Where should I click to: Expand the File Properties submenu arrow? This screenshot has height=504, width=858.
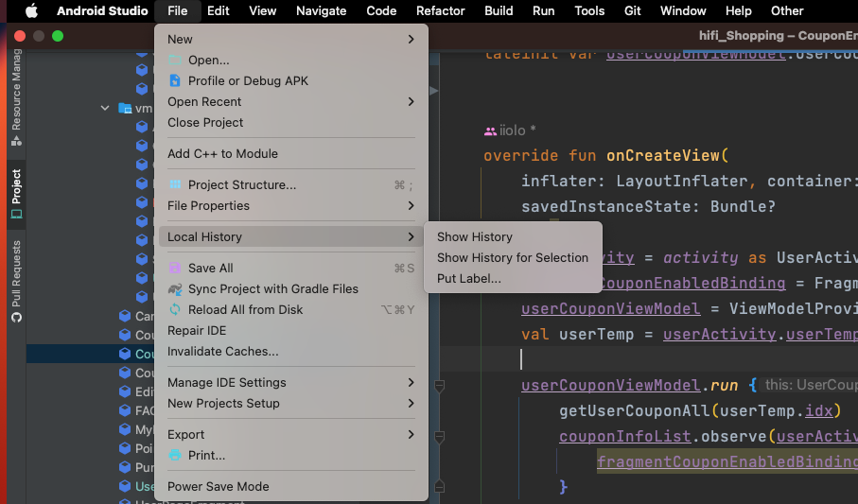pos(411,206)
